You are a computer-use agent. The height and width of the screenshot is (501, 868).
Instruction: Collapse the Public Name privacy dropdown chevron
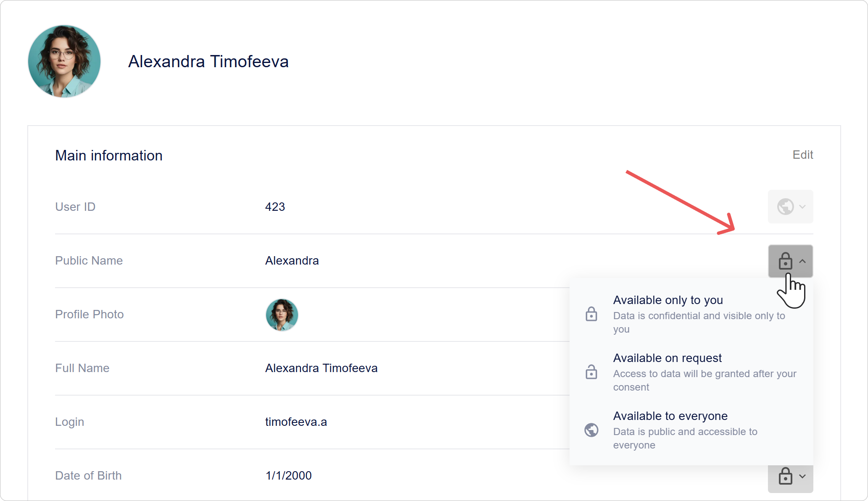tap(802, 261)
